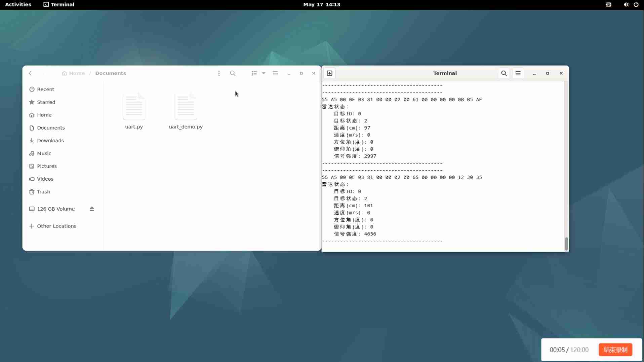Open the Terminal hamburger menu
The image size is (644, 362).
pos(518,73)
